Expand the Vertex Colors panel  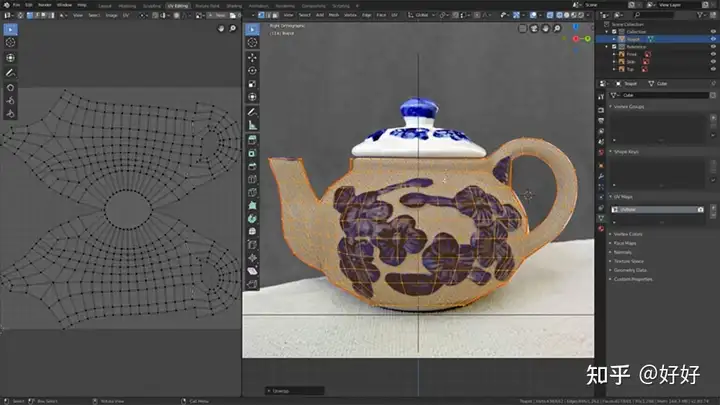628,234
